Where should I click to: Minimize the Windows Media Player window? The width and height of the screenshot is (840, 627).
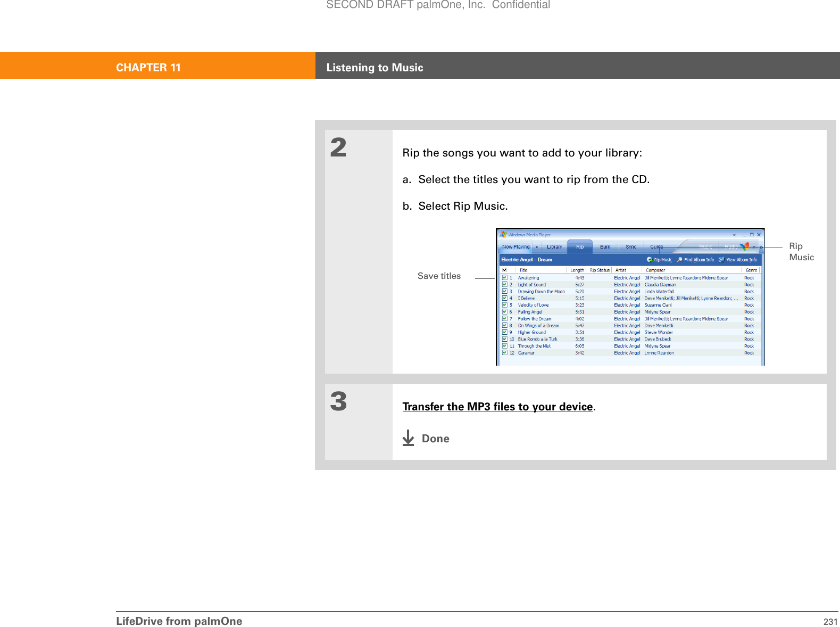pyautogui.click(x=744, y=234)
